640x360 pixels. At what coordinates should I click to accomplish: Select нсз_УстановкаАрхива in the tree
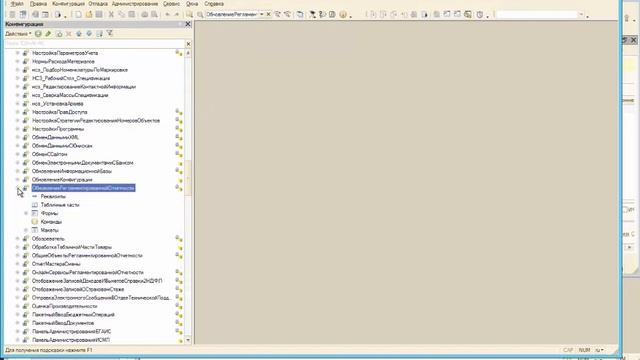(x=58, y=104)
